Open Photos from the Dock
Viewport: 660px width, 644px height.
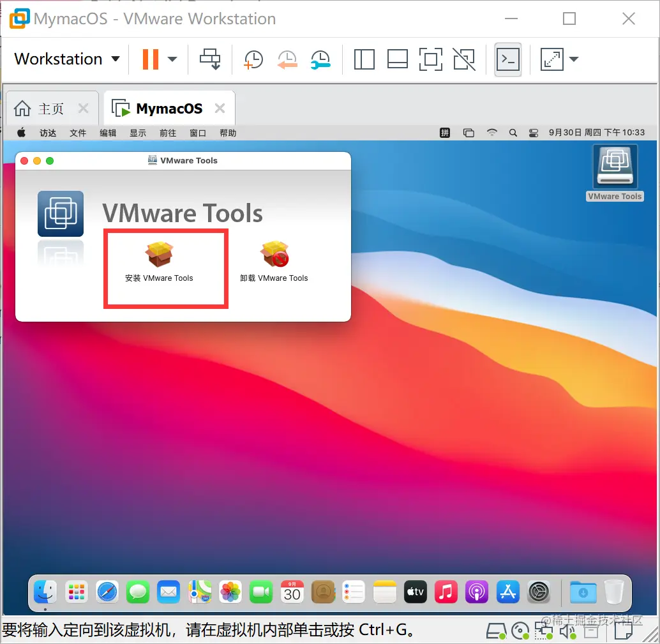[x=230, y=592]
